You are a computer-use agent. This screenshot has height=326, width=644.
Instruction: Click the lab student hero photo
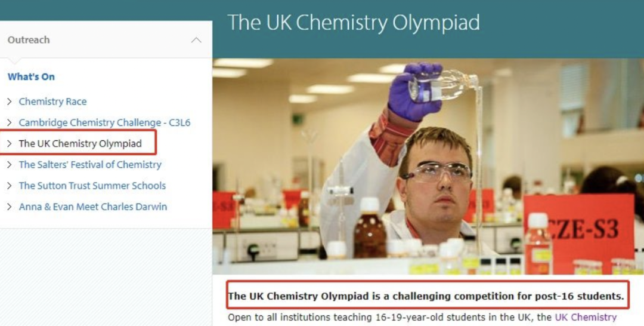pos(428,167)
